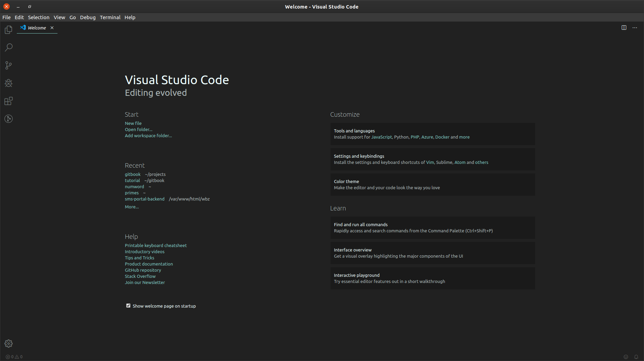The image size is (644, 361).
Task: Open the Search view icon
Action: tap(9, 48)
